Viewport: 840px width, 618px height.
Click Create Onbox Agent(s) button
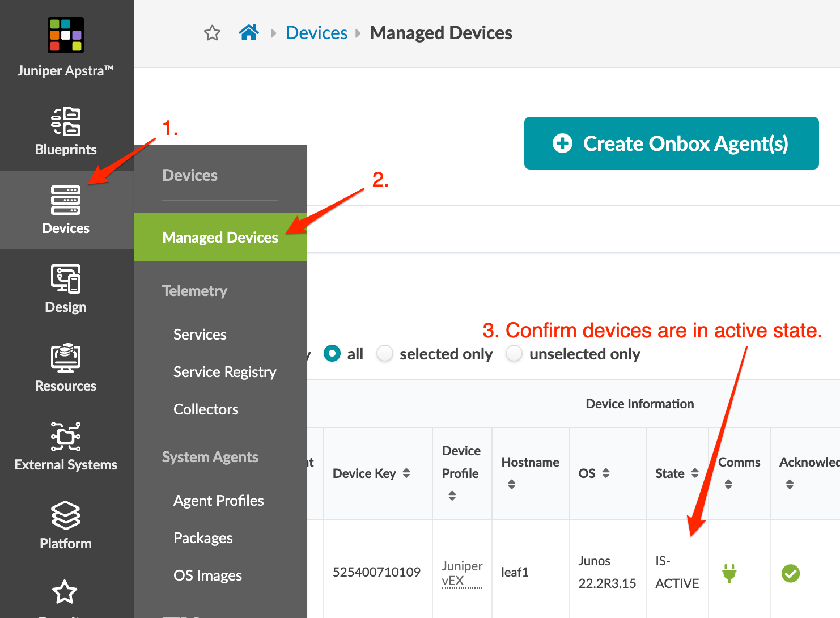tap(671, 143)
